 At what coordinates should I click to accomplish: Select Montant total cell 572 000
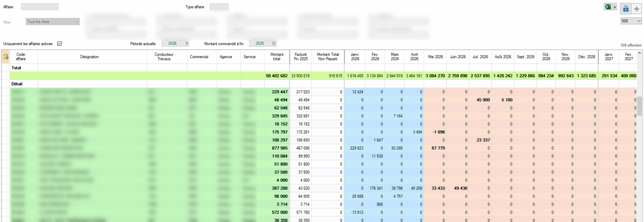point(276,212)
